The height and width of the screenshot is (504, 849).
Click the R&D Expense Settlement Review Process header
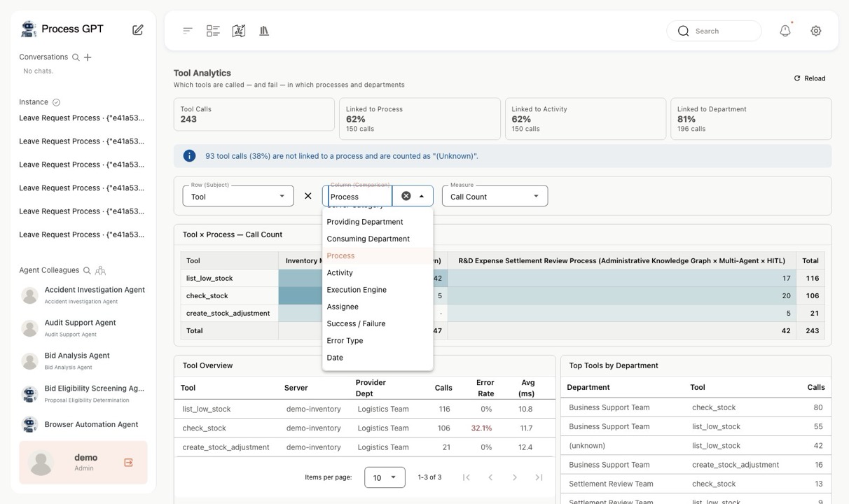pyautogui.click(x=621, y=260)
